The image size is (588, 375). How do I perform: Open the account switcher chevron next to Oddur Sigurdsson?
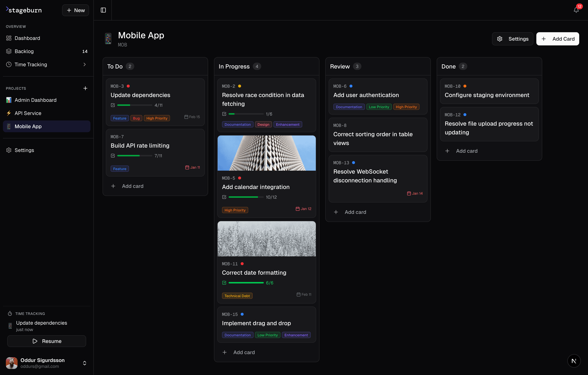pyautogui.click(x=84, y=363)
